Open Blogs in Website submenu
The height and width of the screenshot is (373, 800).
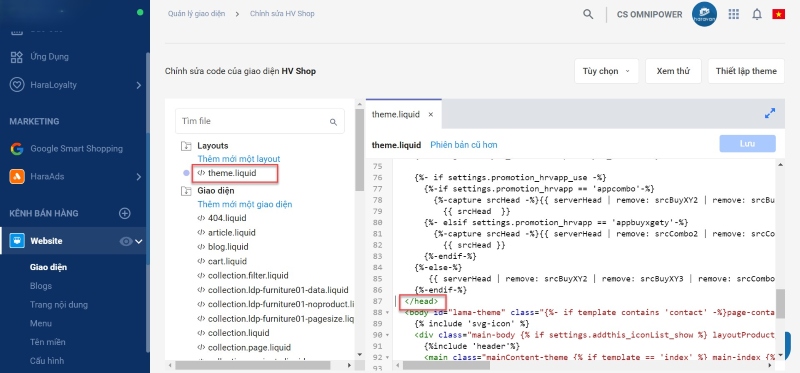41,286
